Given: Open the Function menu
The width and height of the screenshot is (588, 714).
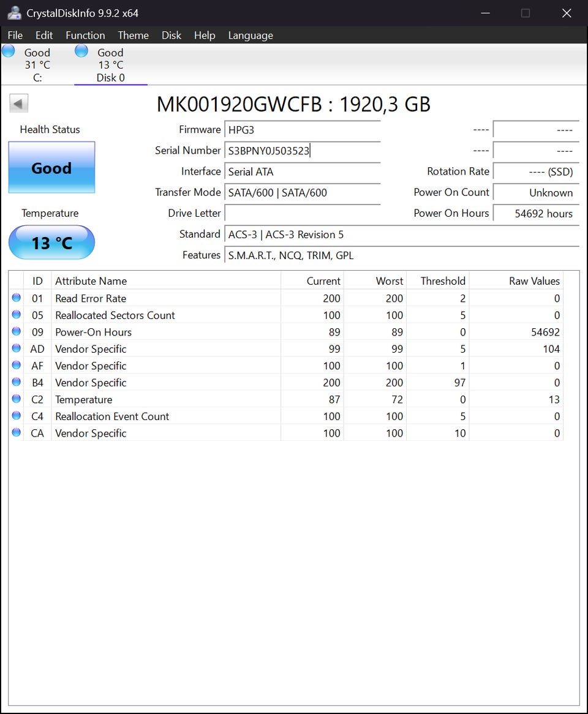Looking at the screenshot, I should point(85,35).
